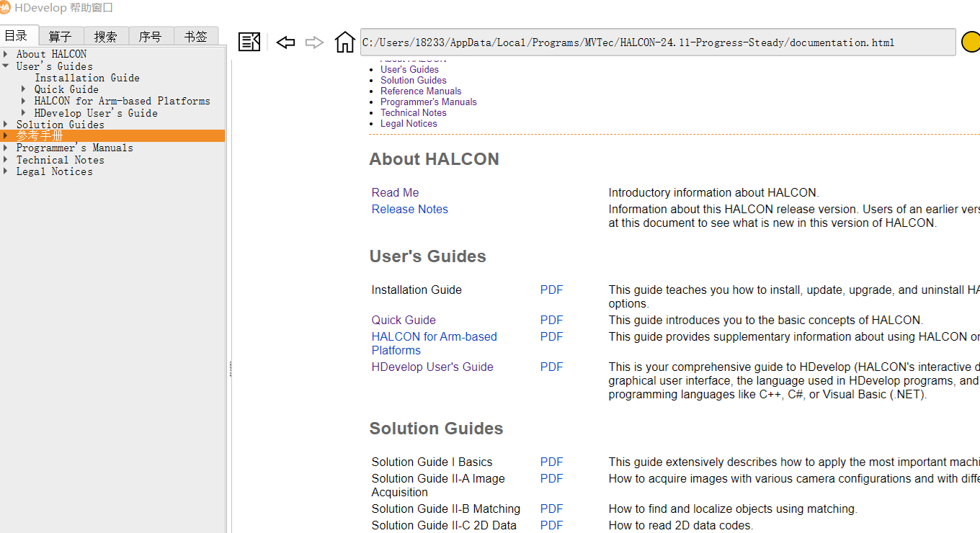Open the PDF for HALCON for Arm-based Platforms

click(552, 337)
